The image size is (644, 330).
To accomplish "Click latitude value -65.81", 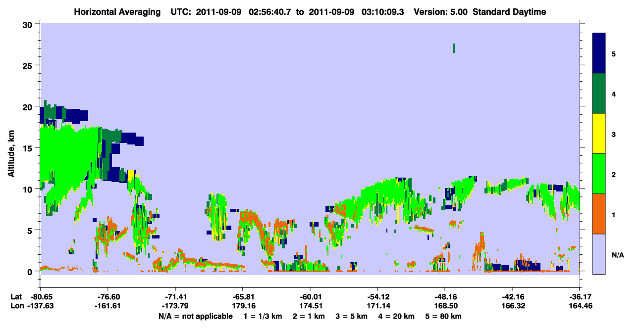I will tap(243, 297).
